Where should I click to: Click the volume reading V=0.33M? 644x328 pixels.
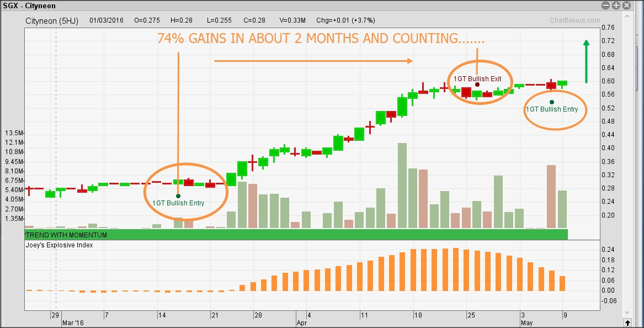click(x=292, y=20)
